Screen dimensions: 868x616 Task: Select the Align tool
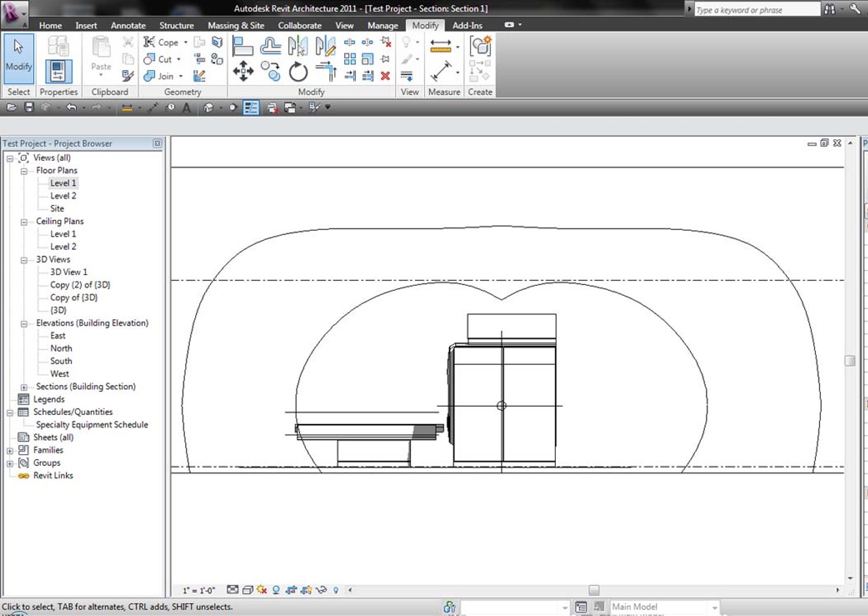pos(243,46)
